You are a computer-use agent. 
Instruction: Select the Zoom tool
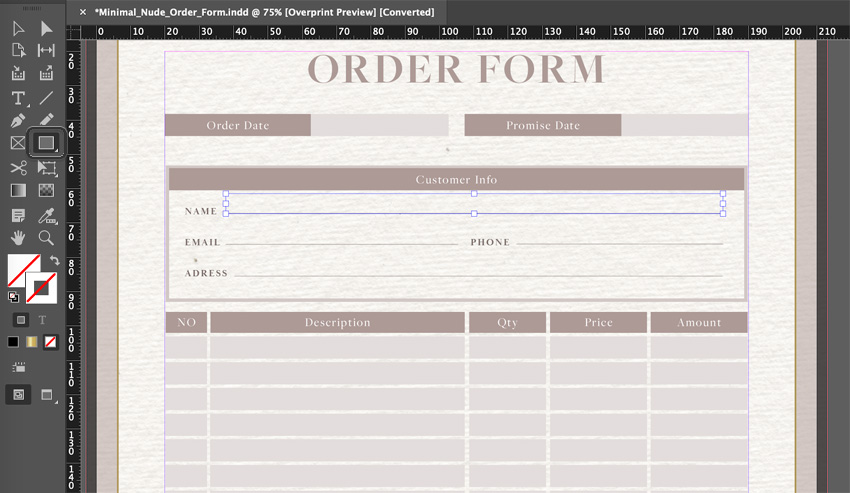(x=46, y=238)
